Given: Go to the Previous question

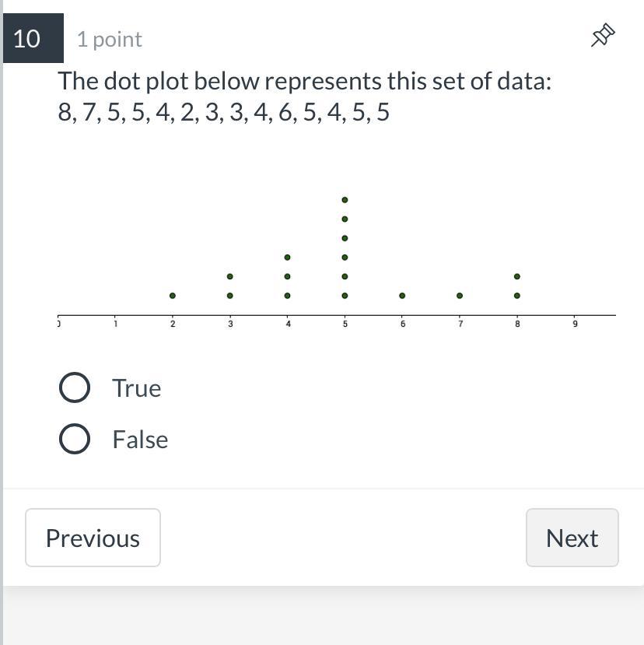Looking at the screenshot, I should (x=93, y=538).
